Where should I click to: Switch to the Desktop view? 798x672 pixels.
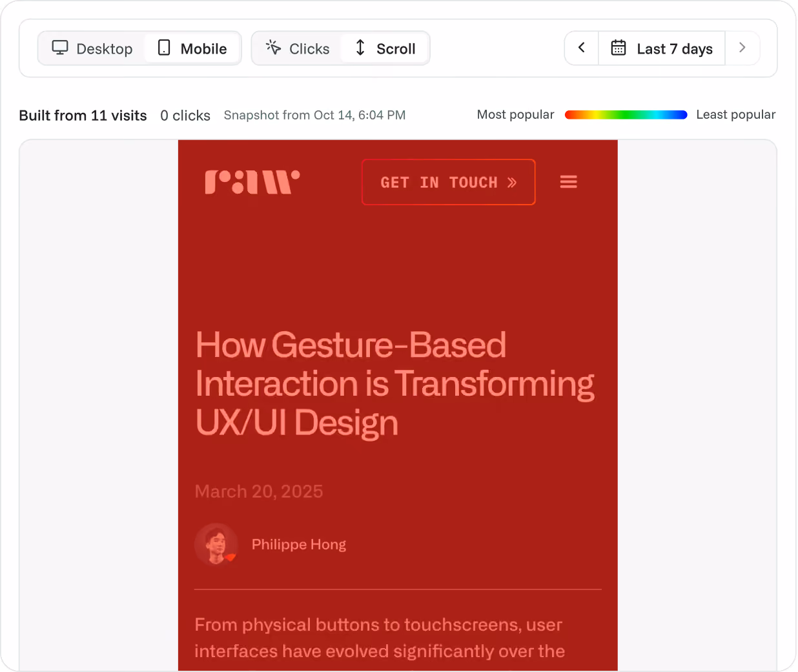click(x=92, y=48)
